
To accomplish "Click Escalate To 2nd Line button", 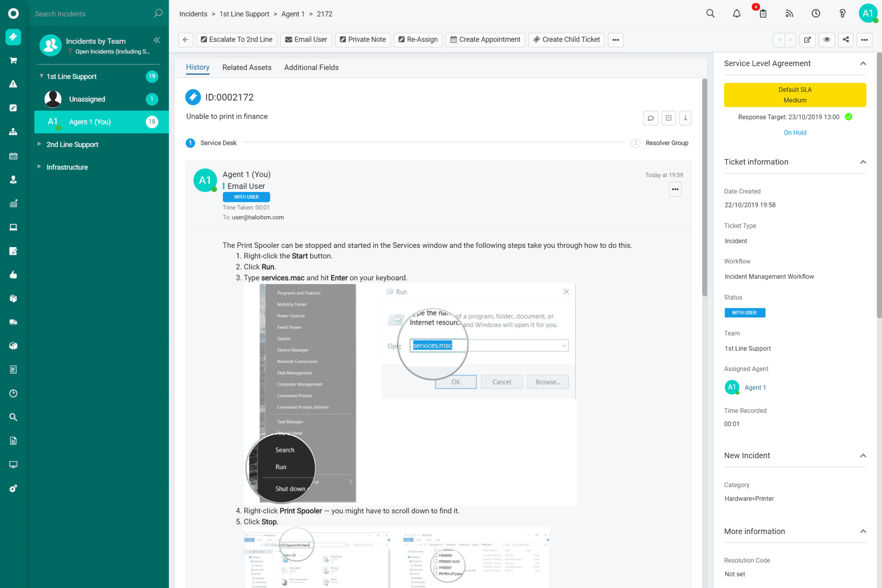I will click(236, 39).
